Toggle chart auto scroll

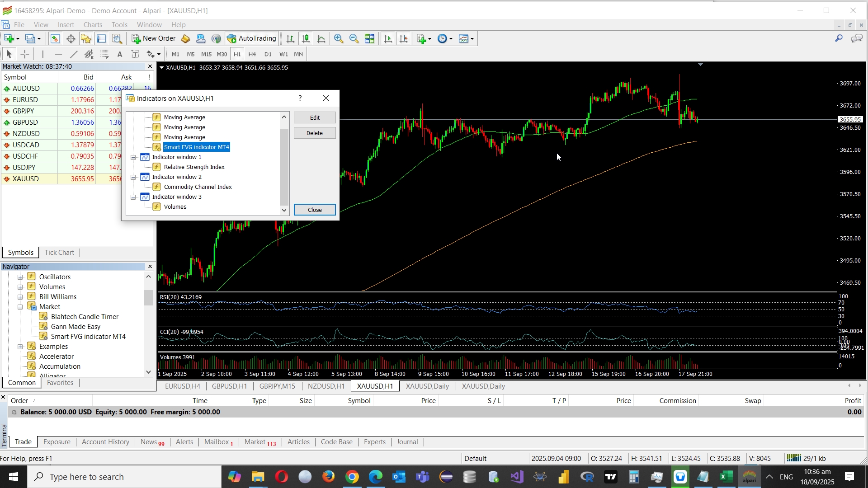388,39
